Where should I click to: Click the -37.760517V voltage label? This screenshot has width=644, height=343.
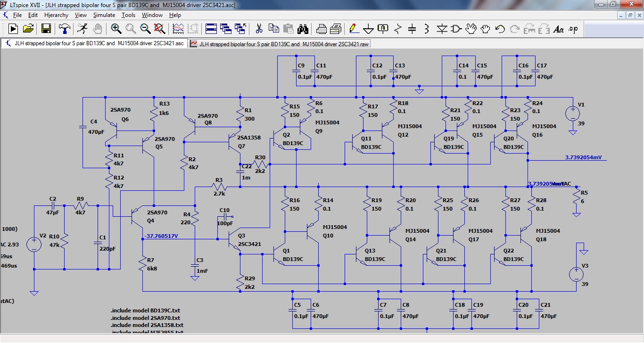click(x=161, y=236)
